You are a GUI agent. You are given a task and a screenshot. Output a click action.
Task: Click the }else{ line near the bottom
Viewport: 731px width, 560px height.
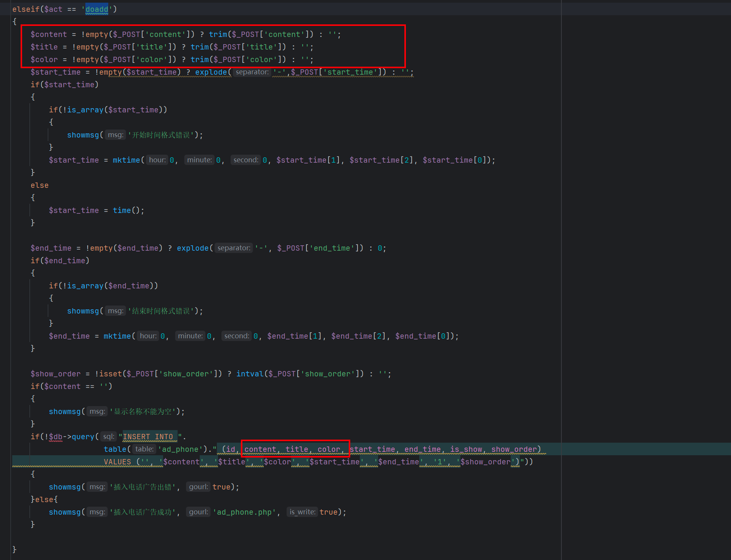(44, 499)
